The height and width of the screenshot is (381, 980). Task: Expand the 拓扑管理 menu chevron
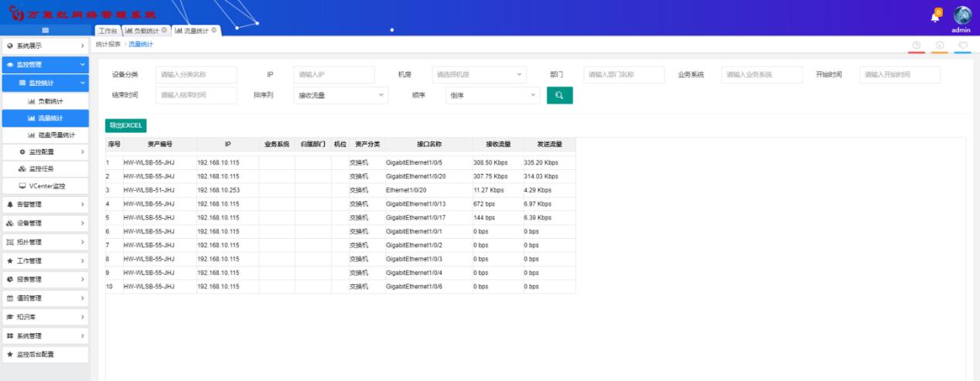[82, 242]
